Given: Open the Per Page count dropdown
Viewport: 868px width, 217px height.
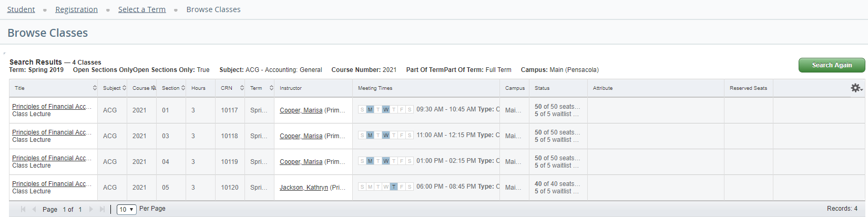Looking at the screenshot, I should point(127,209).
